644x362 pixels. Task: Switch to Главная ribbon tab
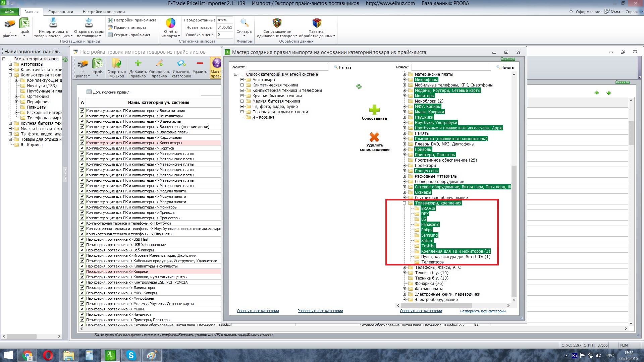(32, 12)
